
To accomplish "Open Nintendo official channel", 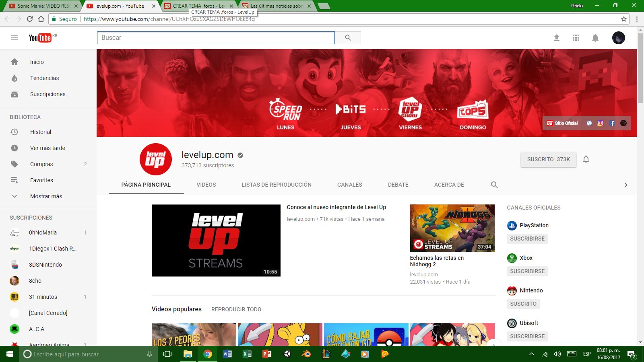I will click(525, 290).
